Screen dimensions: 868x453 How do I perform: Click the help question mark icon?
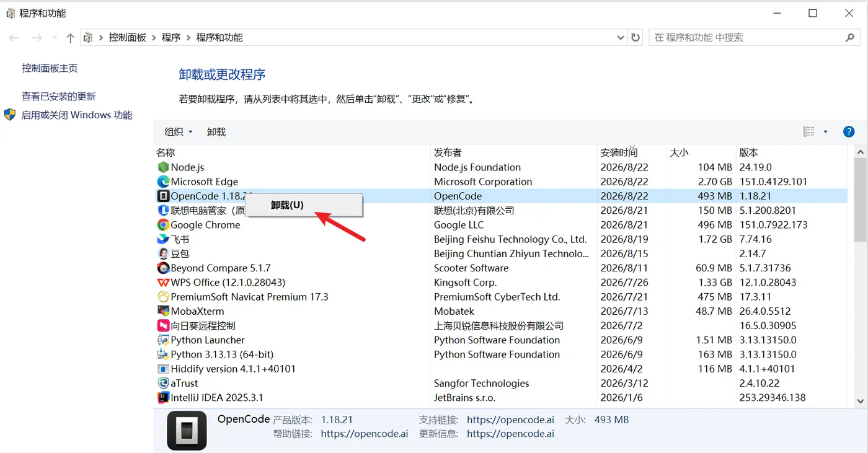click(849, 131)
